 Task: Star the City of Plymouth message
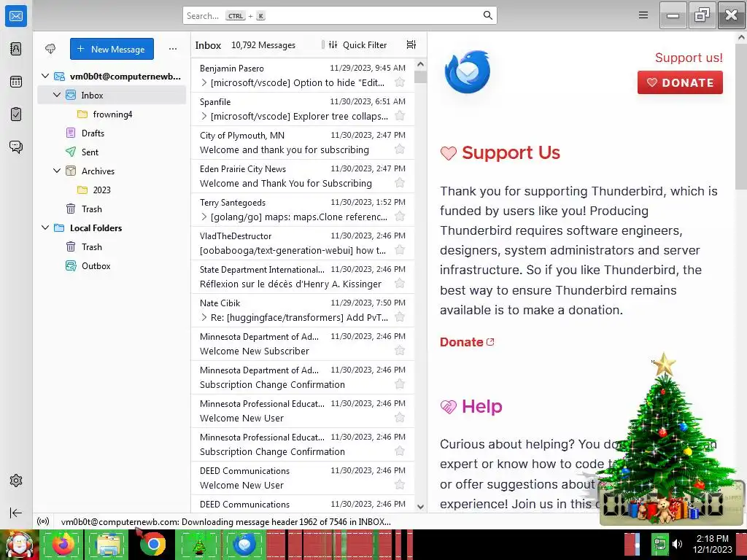(x=400, y=149)
